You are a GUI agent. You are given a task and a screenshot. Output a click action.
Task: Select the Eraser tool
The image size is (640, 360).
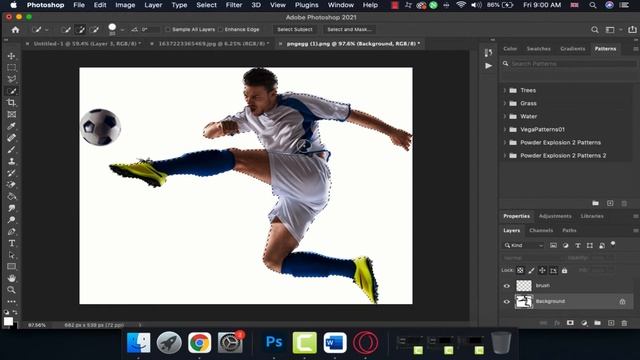pos(11,184)
